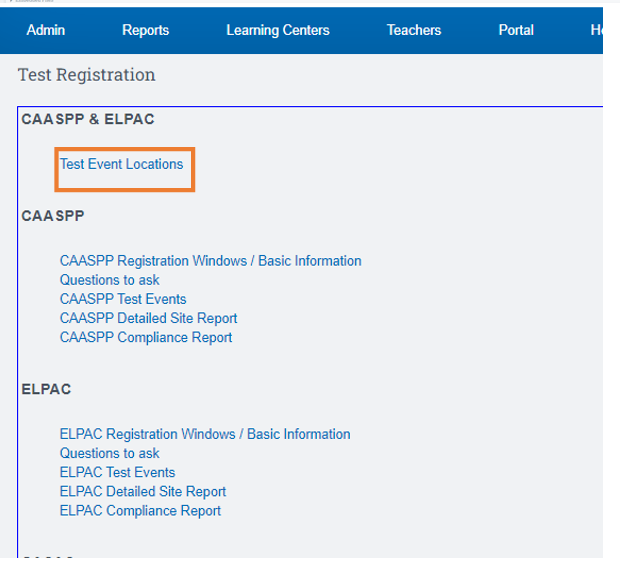Select the standalone ELPAC section heading
Viewport: 620px width, 574px height.
click(x=46, y=389)
